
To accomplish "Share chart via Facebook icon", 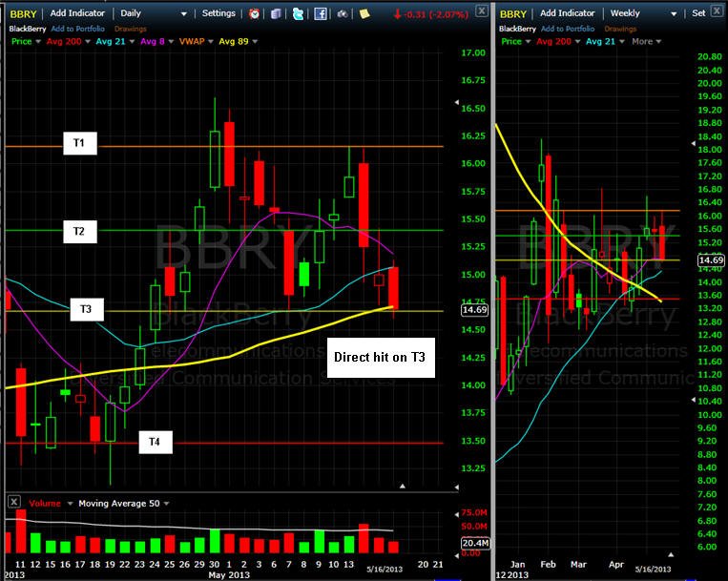I will coord(321,14).
